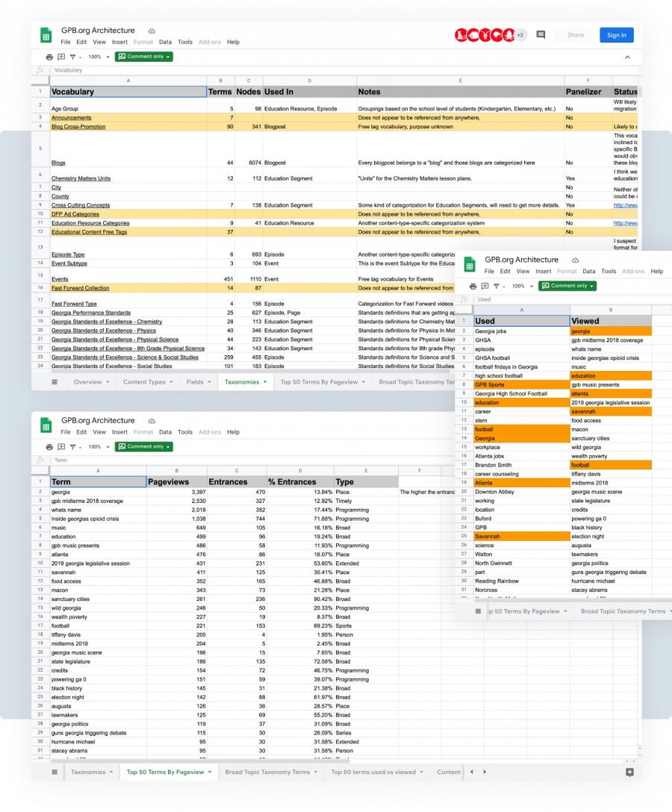672x812 pixels.
Task: Open the Sheets home logo in the bottom window
Action: (x=46, y=425)
